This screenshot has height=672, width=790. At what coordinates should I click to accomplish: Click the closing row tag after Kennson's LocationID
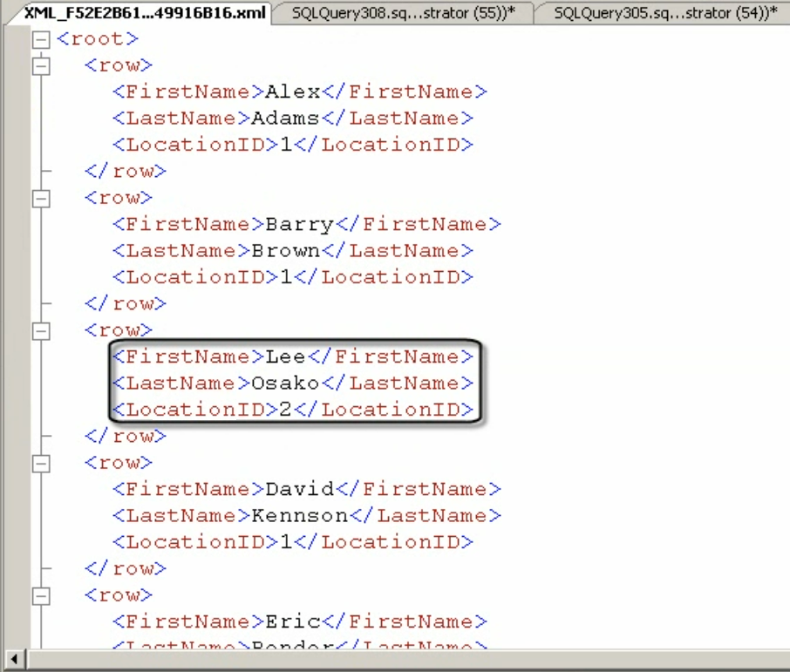coord(126,569)
